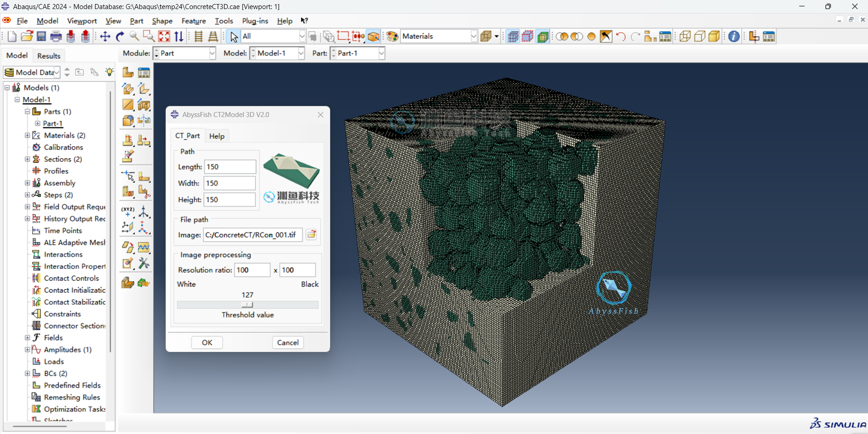868x434 pixels.
Task: Click the Undo arrow icon
Action: point(621,36)
